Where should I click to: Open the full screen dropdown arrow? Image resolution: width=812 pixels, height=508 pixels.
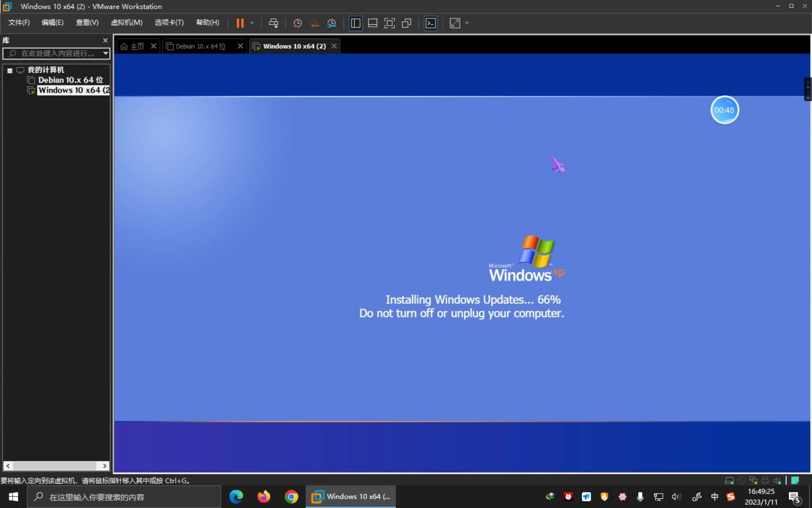467,23
